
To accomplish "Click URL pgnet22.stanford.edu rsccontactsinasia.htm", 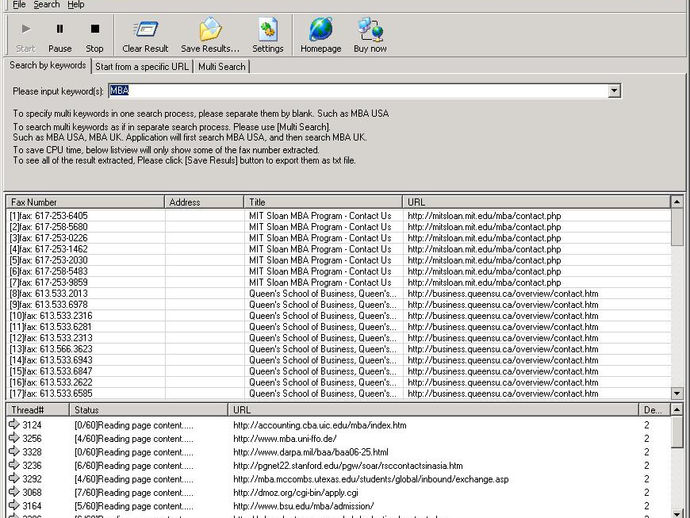I will click(348, 465).
